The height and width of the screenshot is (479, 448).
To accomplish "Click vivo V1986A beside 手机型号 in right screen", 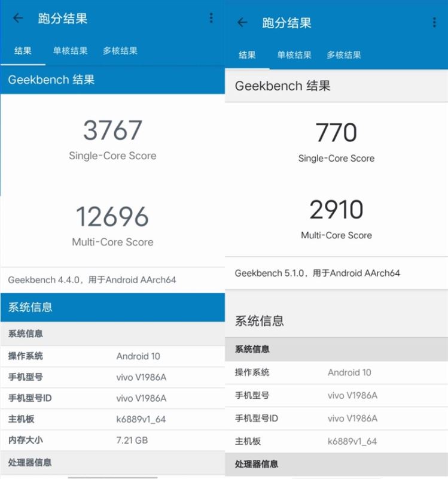I will click(x=352, y=395).
